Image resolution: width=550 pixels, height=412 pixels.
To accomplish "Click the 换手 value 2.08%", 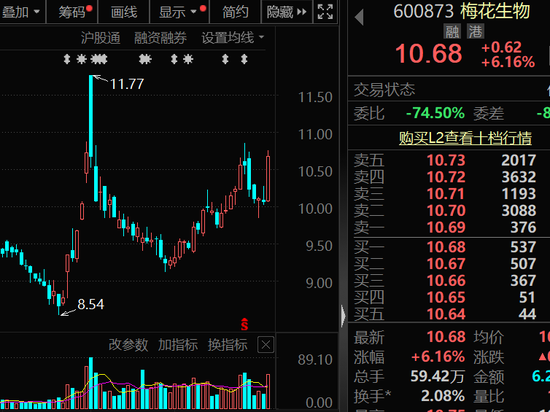I will click(x=443, y=396).
